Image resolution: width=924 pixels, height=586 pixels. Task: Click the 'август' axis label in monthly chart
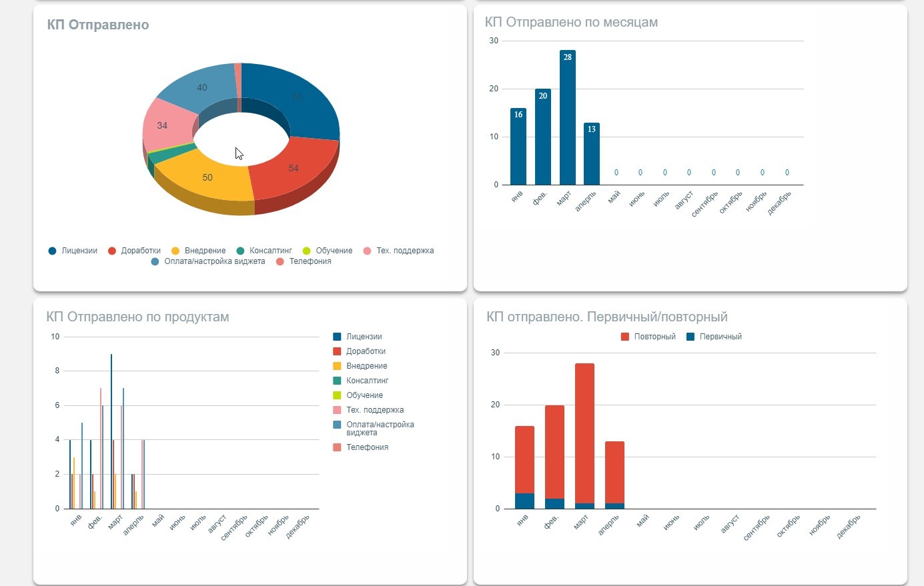(x=685, y=200)
